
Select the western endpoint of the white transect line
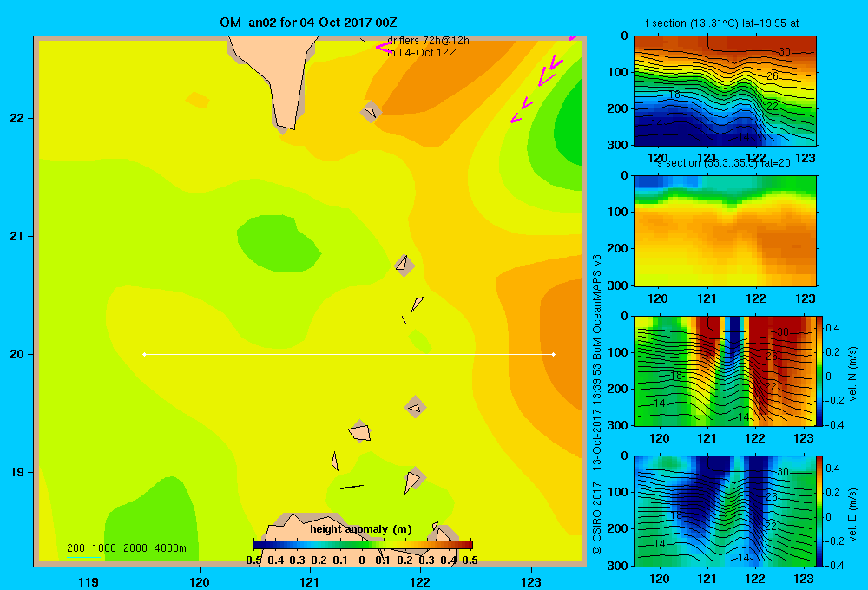point(144,354)
